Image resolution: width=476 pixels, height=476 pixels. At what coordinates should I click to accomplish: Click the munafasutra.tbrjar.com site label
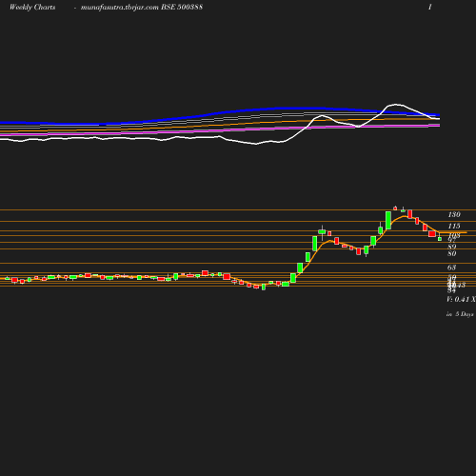(x=120, y=8)
